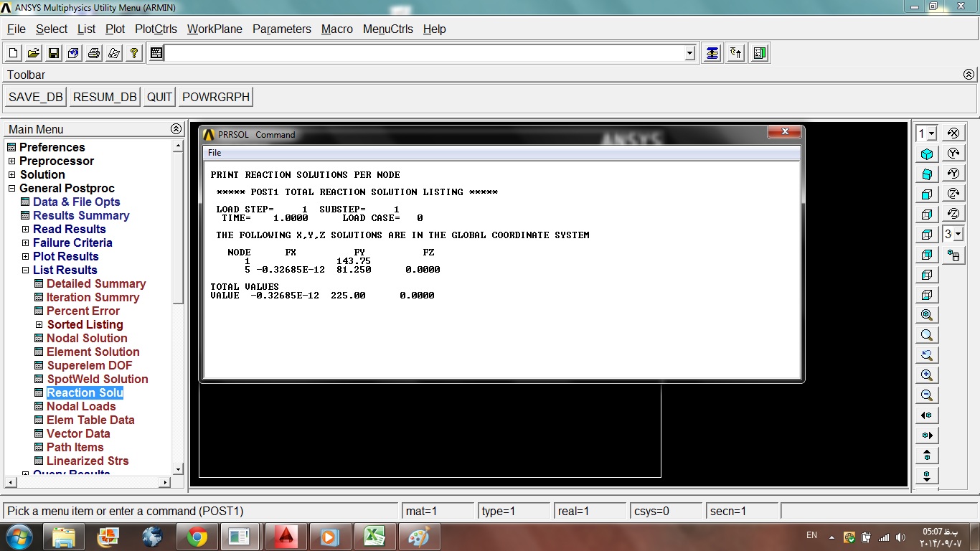Viewport: 980px width, 551px height.
Task: Collapse the General Postproc node
Action: pyautogui.click(x=11, y=189)
